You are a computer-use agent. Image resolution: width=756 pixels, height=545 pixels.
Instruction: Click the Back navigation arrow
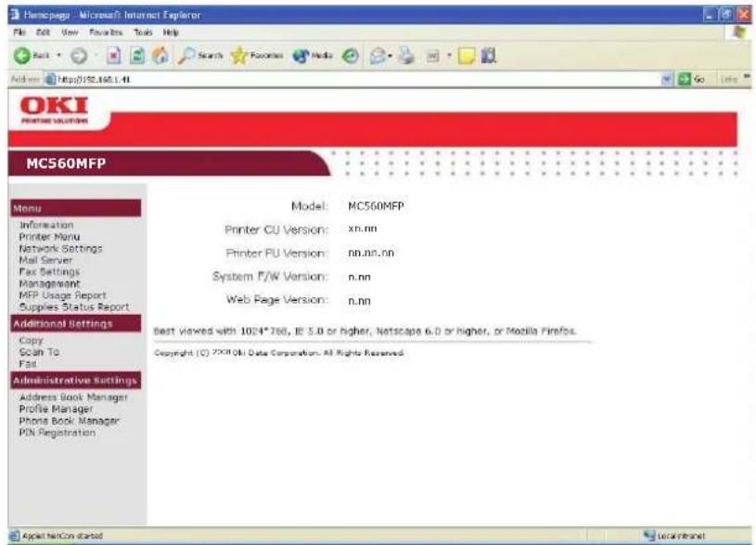point(22,56)
